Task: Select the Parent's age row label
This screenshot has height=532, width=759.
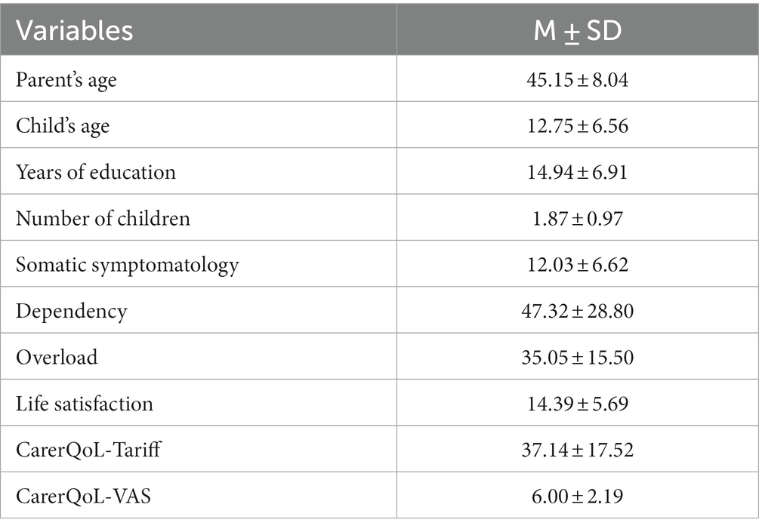Action: (x=66, y=80)
